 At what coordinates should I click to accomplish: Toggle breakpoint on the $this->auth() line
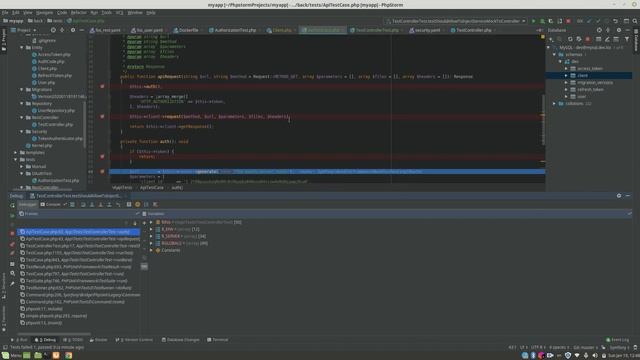[102, 87]
